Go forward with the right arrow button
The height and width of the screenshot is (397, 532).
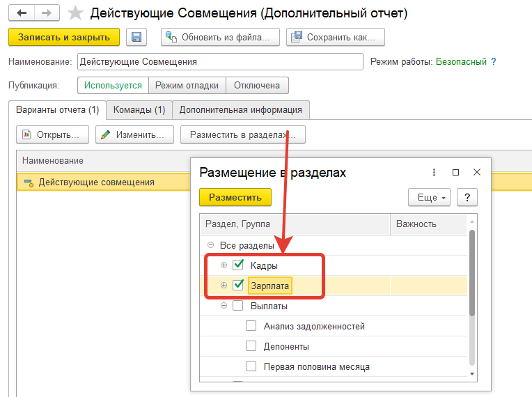[x=47, y=13]
